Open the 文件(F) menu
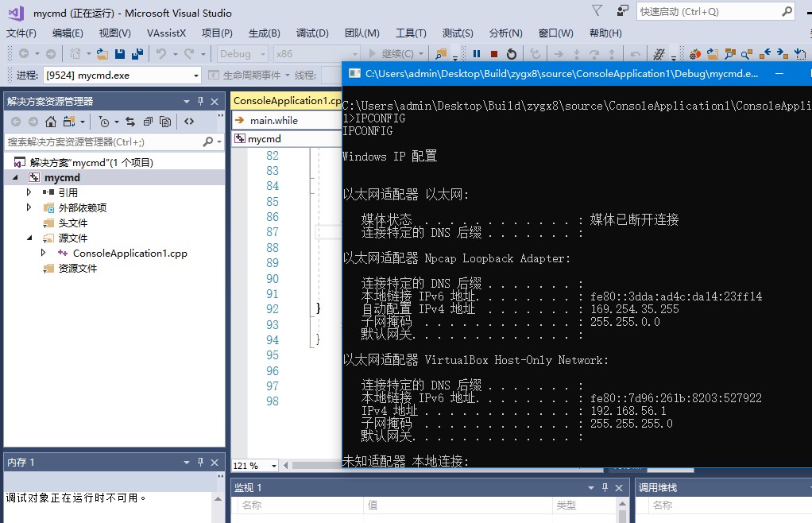 [21, 33]
